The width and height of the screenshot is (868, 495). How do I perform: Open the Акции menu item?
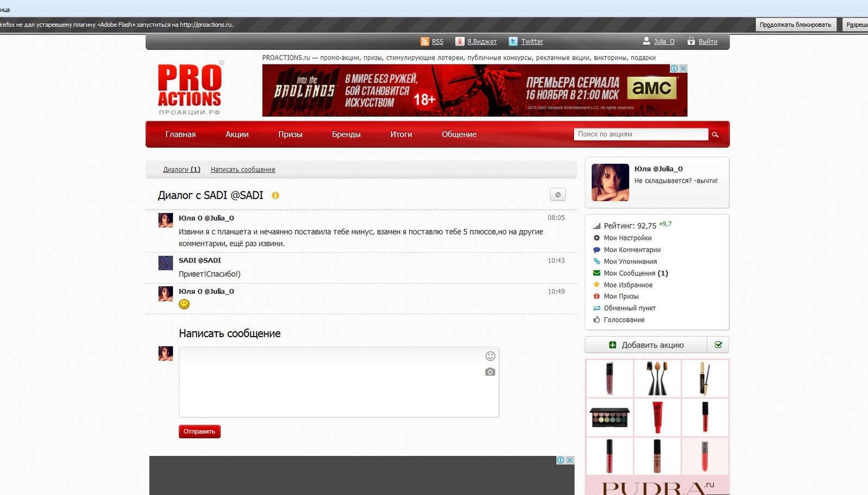[x=237, y=134]
